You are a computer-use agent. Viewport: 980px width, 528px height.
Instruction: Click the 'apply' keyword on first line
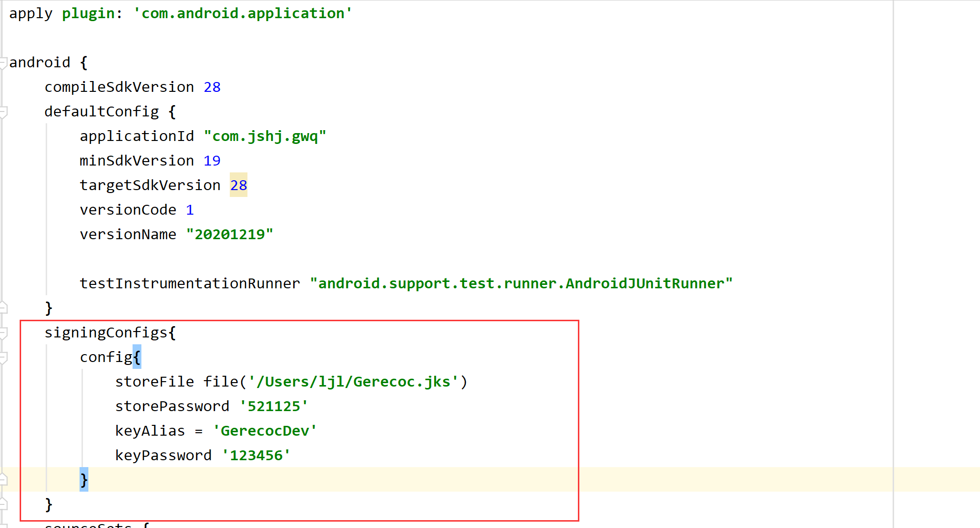coord(30,14)
